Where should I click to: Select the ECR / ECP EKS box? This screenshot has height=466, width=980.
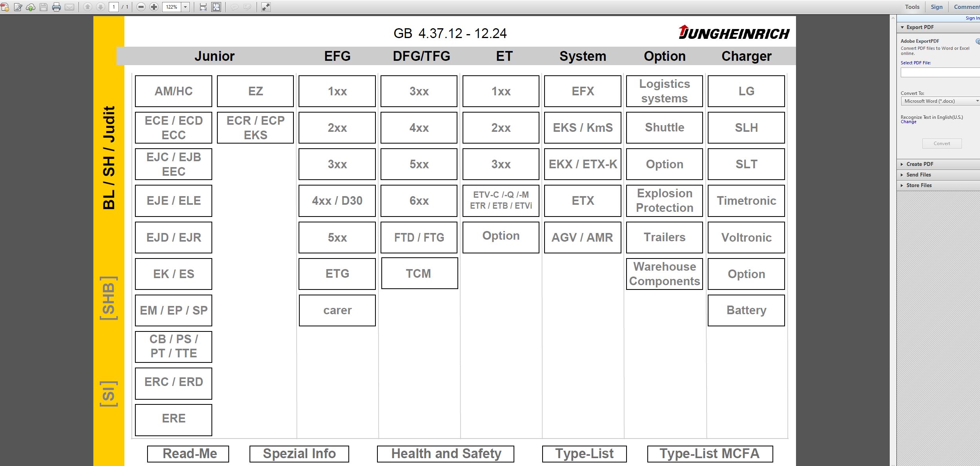tap(255, 127)
